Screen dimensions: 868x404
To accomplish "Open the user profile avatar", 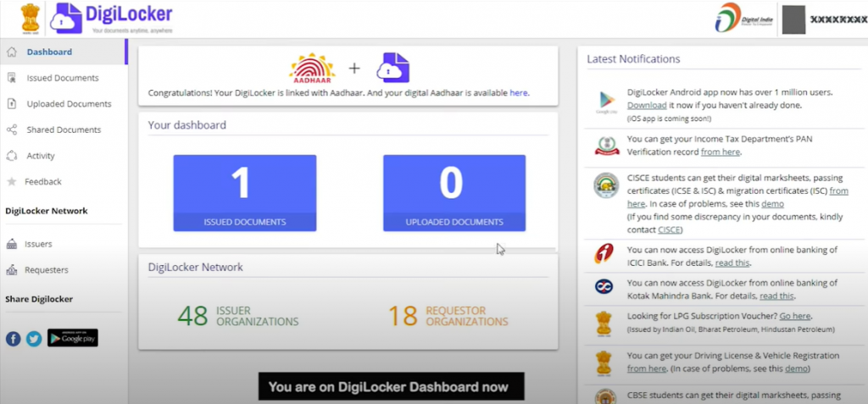I will pos(793,19).
